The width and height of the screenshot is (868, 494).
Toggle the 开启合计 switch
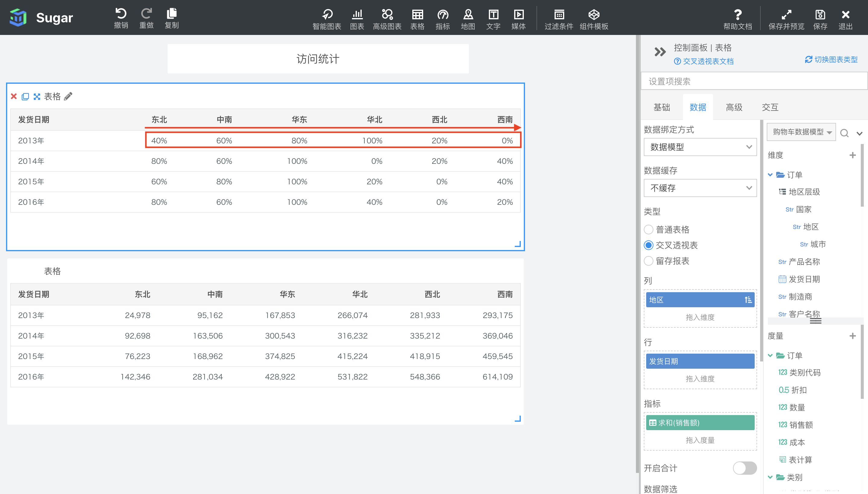pos(744,468)
